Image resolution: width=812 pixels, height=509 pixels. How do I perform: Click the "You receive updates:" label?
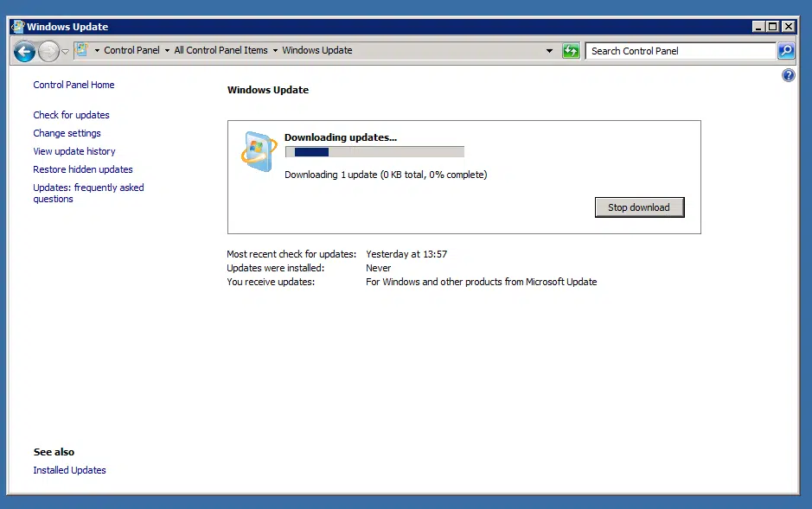271,282
